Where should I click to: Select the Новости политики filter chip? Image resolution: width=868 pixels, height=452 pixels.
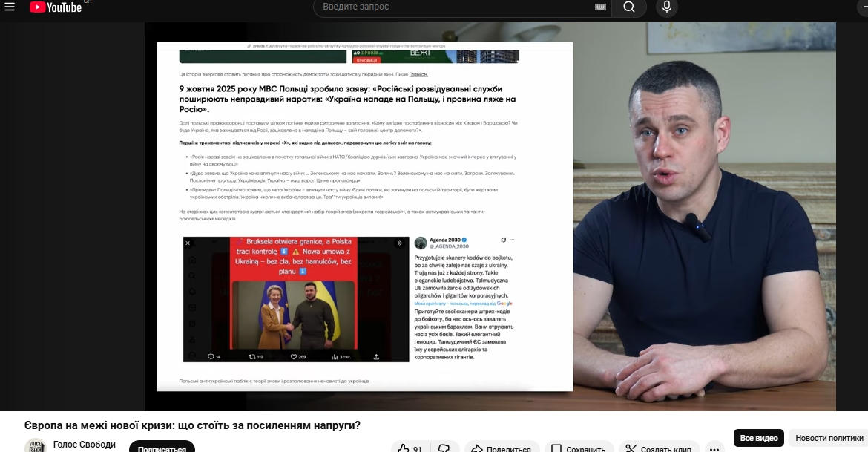pyautogui.click(x=829, y=438)
